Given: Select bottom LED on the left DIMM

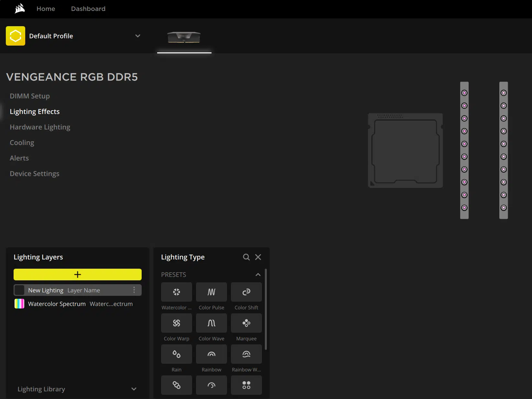Looking at the screenshot, I should [464, 208].
